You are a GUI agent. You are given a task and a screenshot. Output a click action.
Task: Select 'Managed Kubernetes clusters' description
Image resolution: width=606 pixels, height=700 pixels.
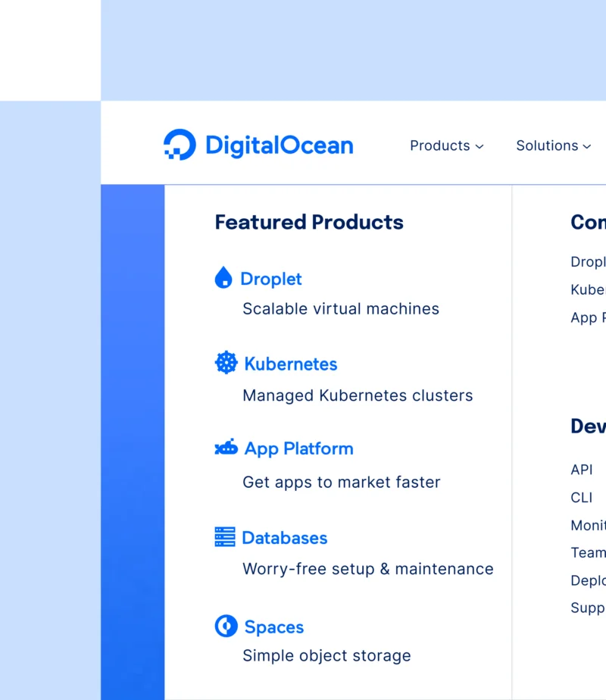pyautogui.click(x=358, y=395)
